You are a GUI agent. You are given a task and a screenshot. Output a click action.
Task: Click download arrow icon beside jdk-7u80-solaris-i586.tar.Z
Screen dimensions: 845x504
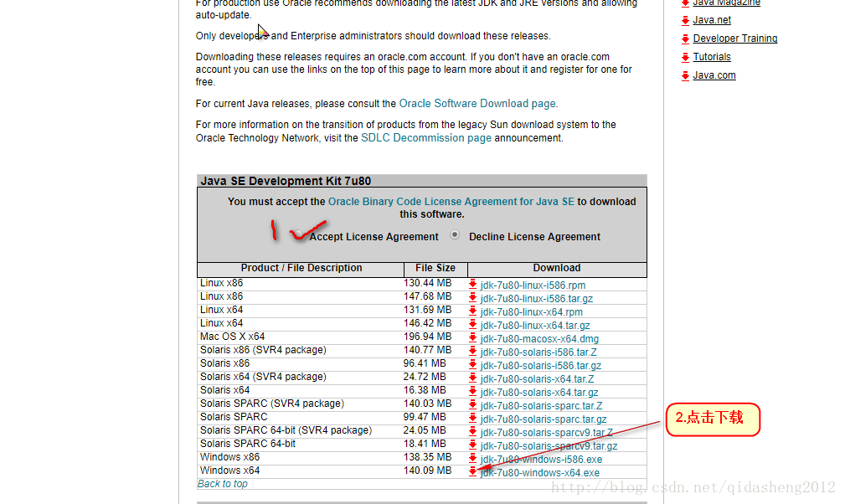[x=472, y=352]
